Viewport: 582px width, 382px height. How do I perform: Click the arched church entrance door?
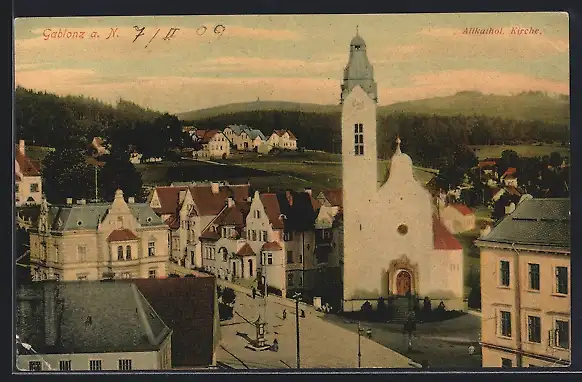point(403,283)
